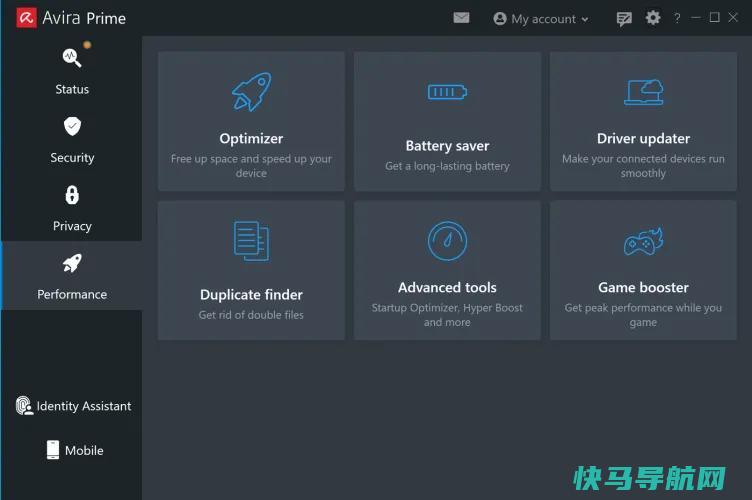The width and height of the screenshot is (752, 500).
Task: Open the Driver updater title
Action: 644,139
